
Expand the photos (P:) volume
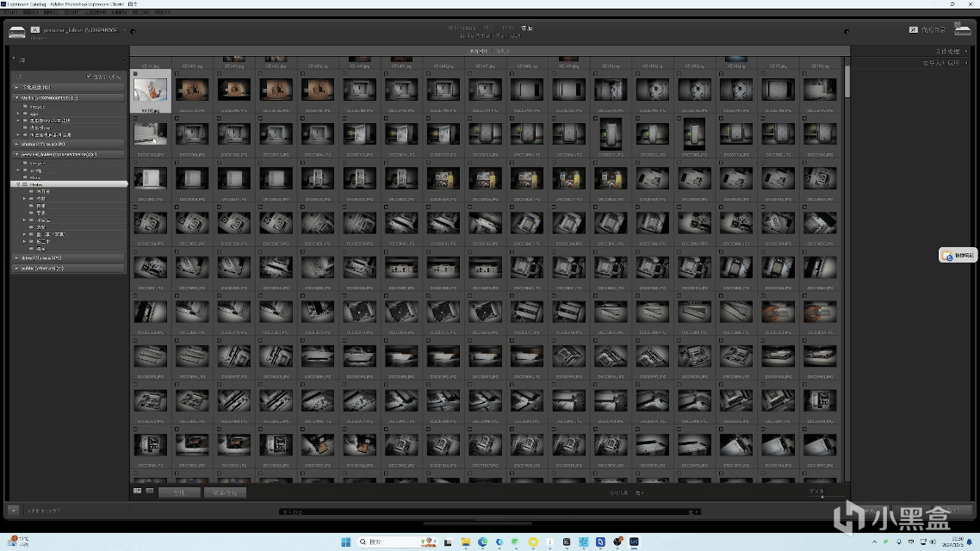(17, 145)
